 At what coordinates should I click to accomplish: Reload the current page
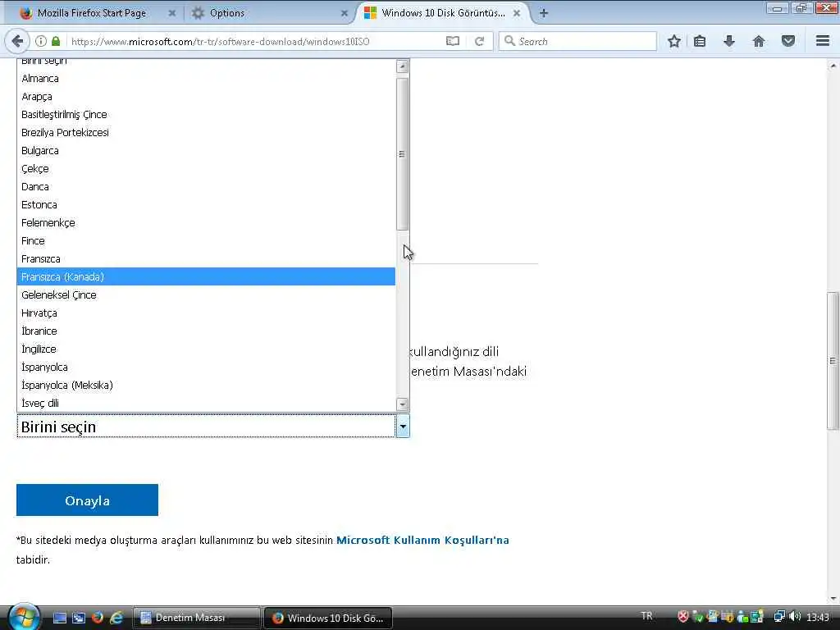point(479,41)
